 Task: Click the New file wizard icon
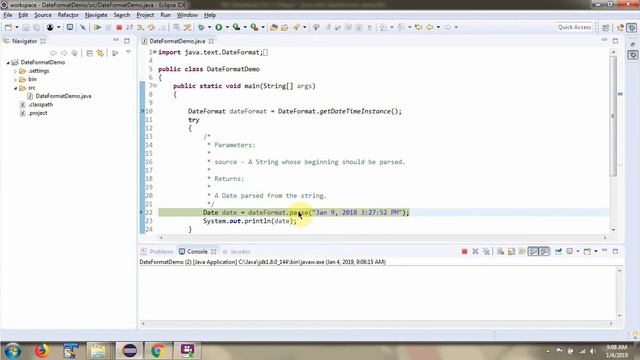point(8,27)
